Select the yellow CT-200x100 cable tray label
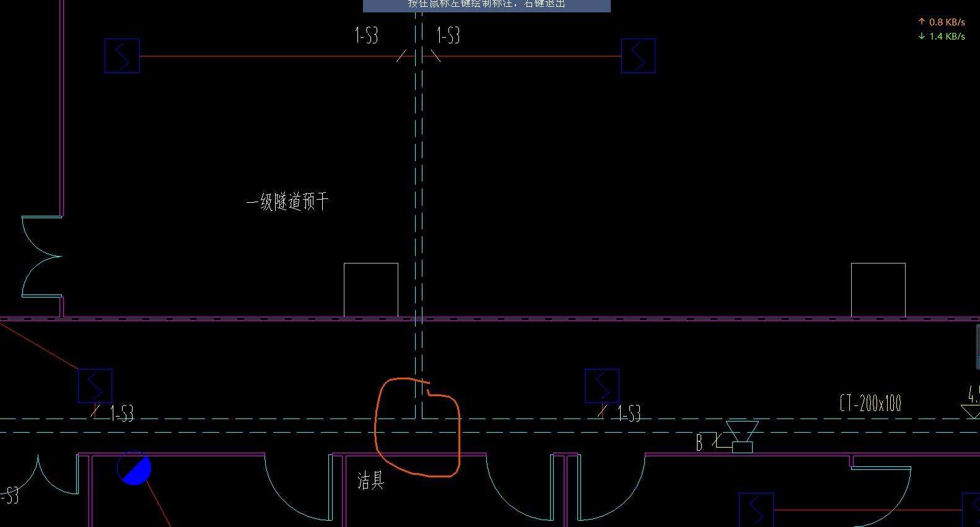The image size is (980, 527). (870, 403)
